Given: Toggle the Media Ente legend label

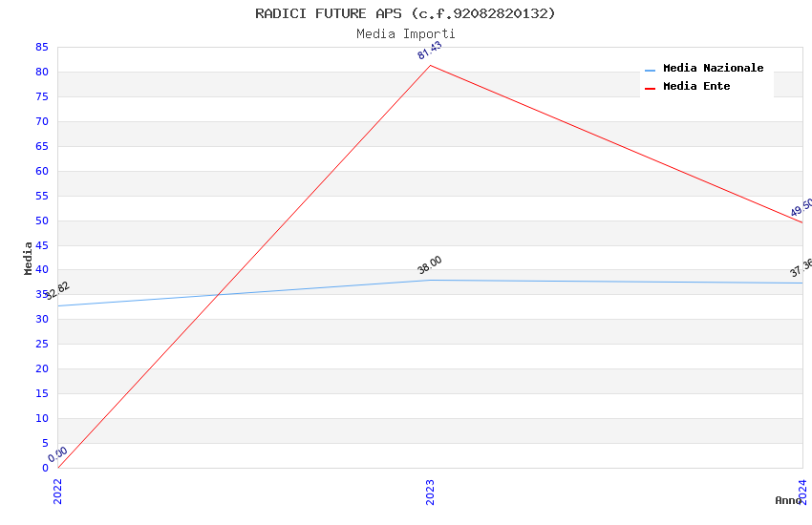Looking at the screenshot, I should tap(696, 87).
